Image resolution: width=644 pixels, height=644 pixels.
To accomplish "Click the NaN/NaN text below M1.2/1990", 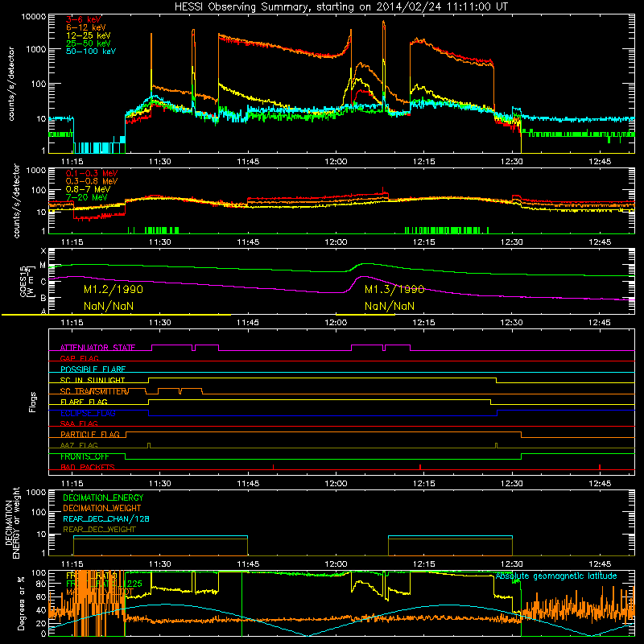I will pyautogui.click(x=109, y=306).
